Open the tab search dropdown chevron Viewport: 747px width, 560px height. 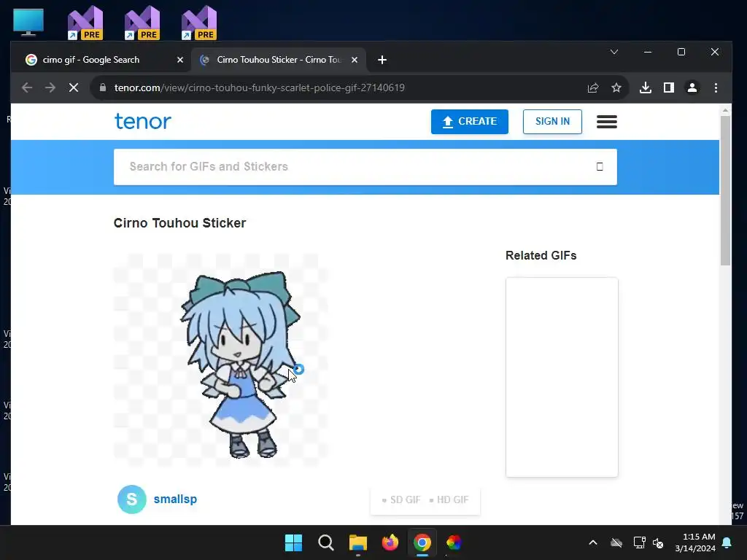pyautogui.click(x=614, y=52)
